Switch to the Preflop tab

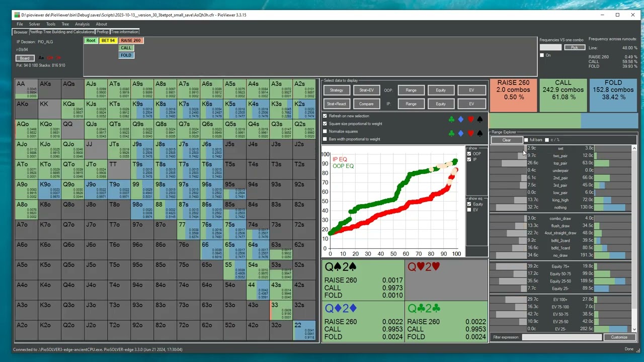click(103, 32)
